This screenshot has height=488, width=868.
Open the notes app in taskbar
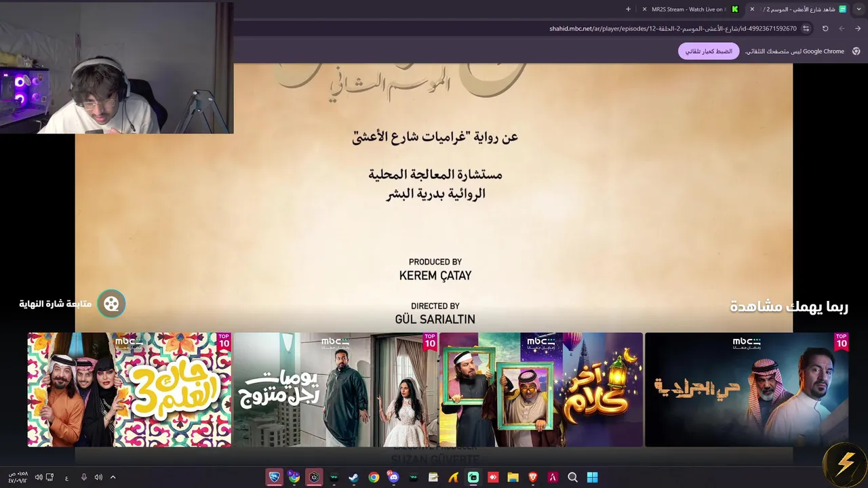pyautogui.click(x=433, y=477)
